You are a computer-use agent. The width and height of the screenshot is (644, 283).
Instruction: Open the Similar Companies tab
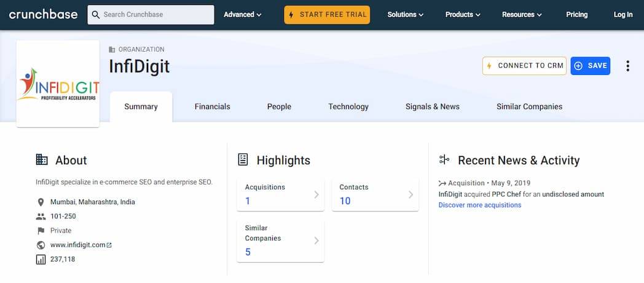pyautogui.click(x=530, y=107)
